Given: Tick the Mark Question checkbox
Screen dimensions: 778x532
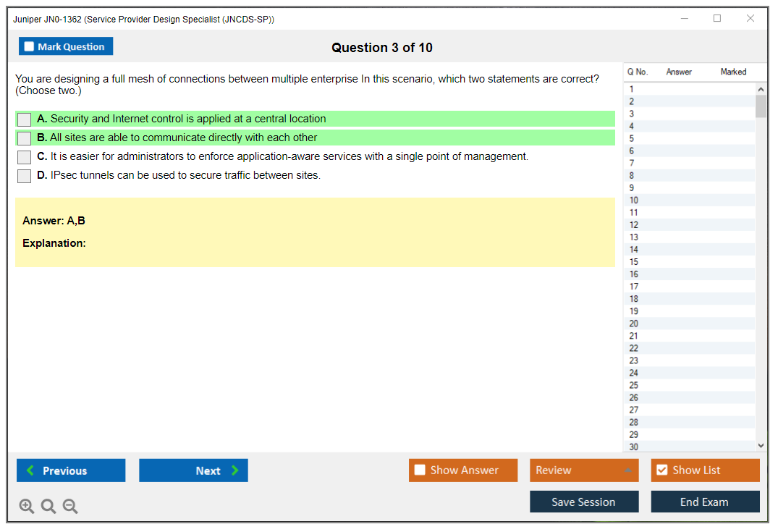Looking at the screenshot, I should [x=30, y=47].
